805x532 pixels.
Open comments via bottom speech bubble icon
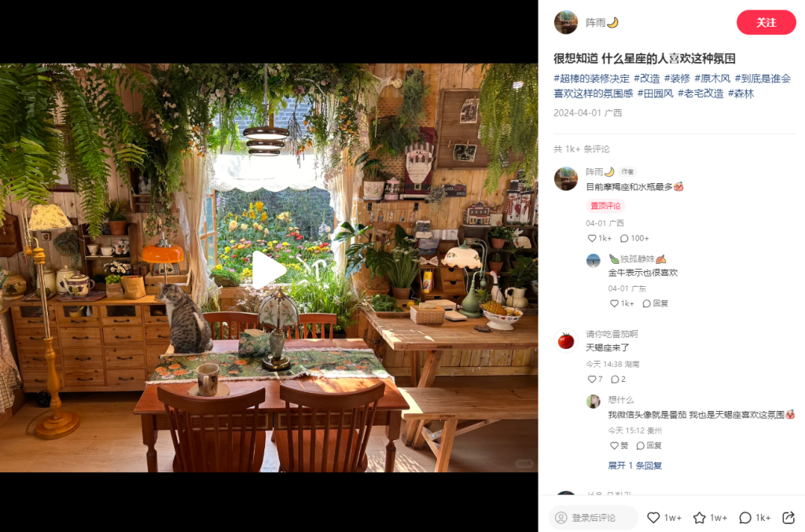(745, 518)
